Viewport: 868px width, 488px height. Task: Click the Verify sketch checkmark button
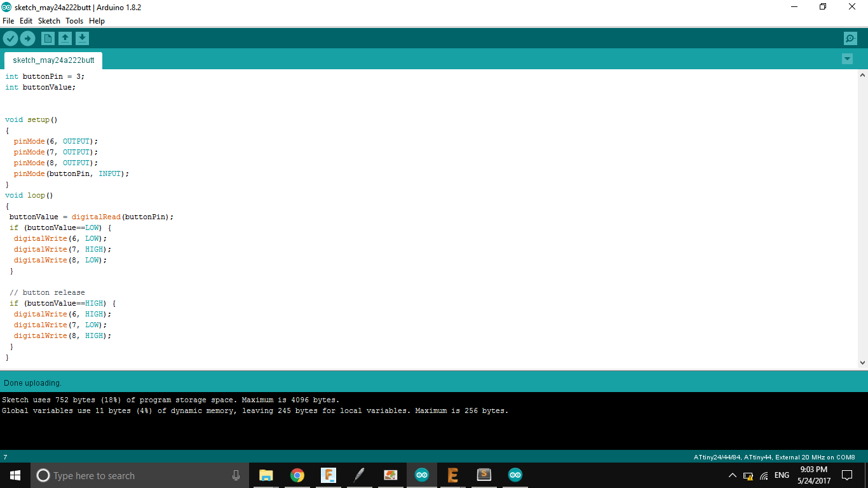[10, 39]
